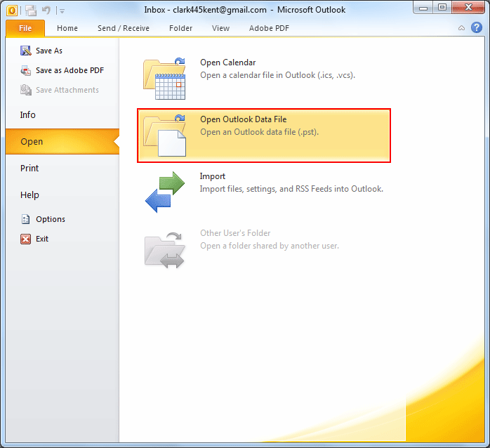490x448 pixels.
Task: Minimize the ribbon with the caret icon
Action: [x=461, y=28]
